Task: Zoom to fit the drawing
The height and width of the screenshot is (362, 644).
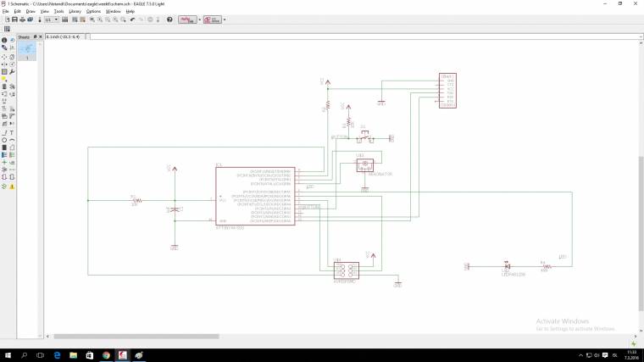Action: (92, 19)
